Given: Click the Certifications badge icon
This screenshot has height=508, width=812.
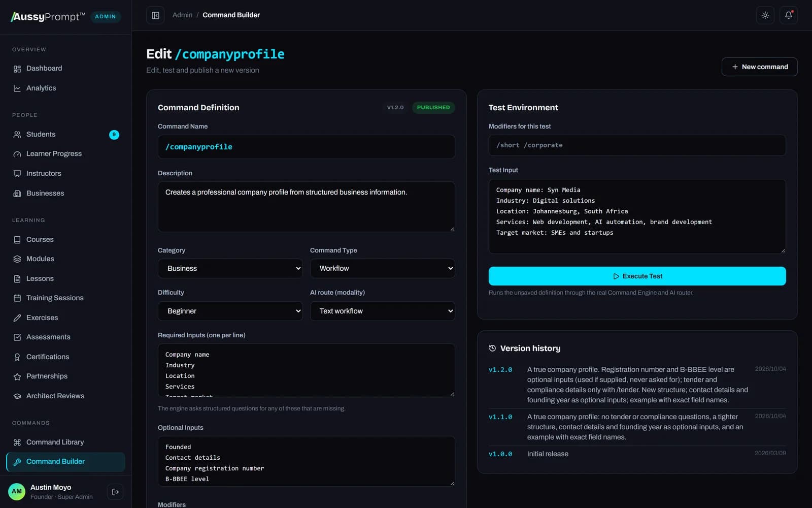Looking at the screenshot, I should pyautogui.click(x=17, y=357).
